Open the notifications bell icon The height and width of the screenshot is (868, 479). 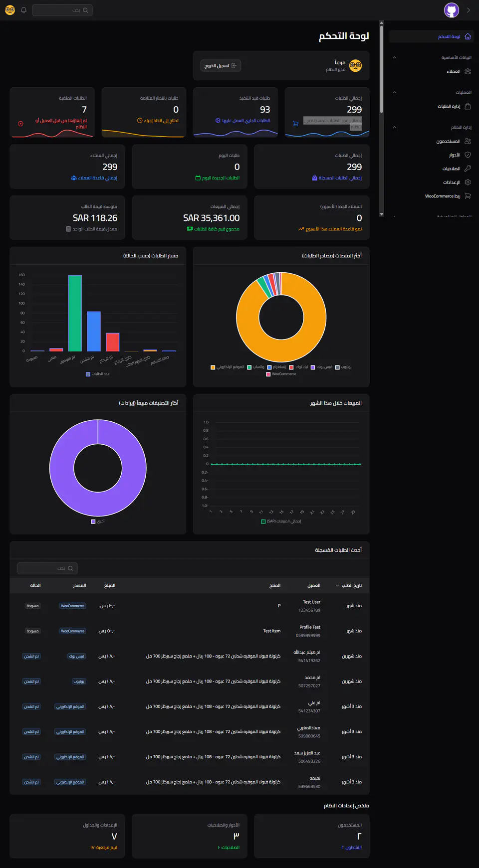coord(23,10)
